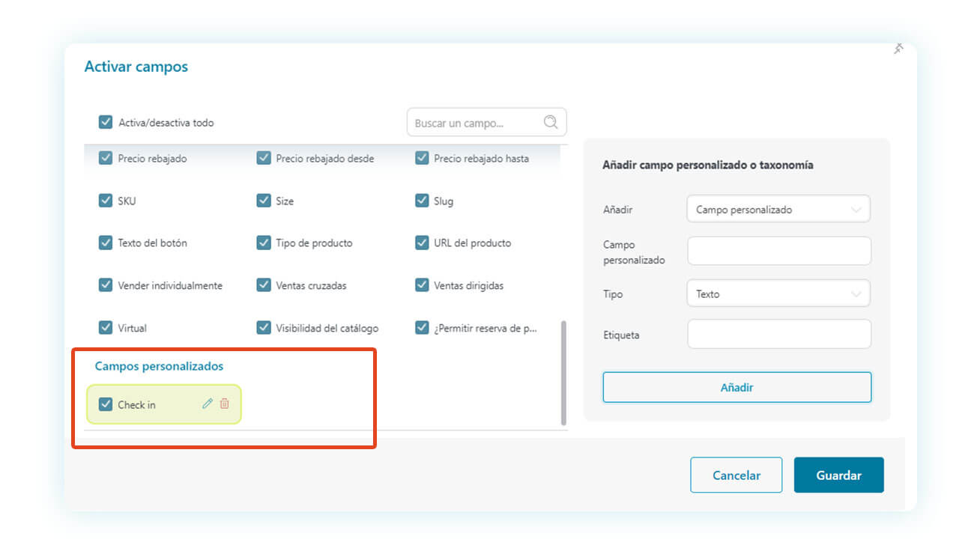This screenshot has width=974, height=560.
Task: Open the Añadir dropdown showing Campo personalizado
Action: (778, 210)
